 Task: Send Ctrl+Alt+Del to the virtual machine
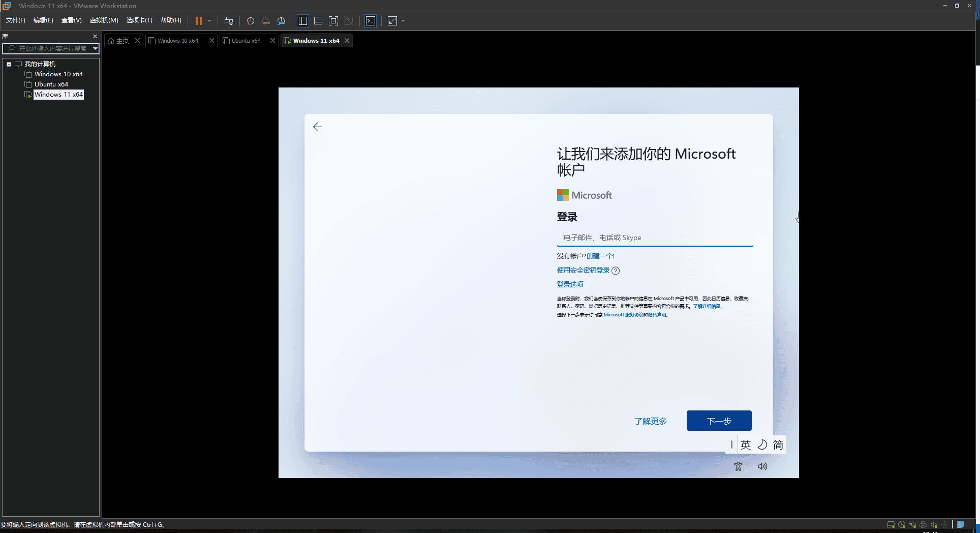(x=229, y=21)
